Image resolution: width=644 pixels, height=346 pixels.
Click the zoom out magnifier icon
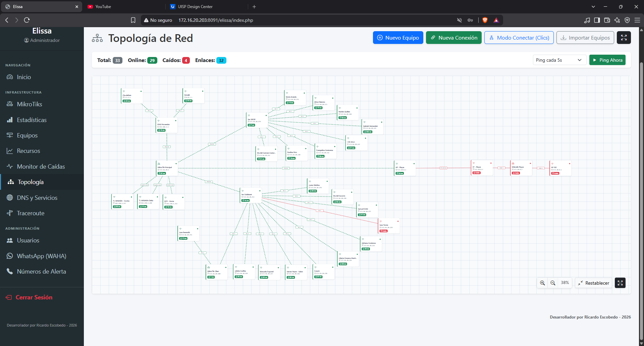click(553, 283)
